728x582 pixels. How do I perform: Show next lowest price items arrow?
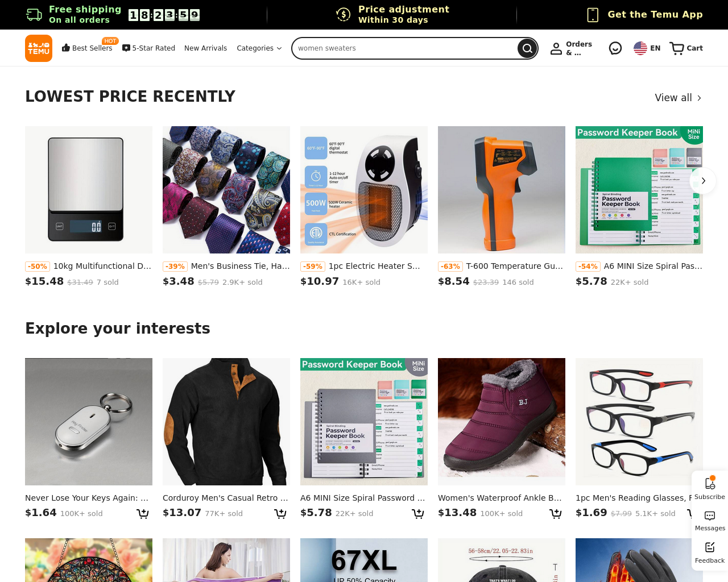[x=703, y=181]
